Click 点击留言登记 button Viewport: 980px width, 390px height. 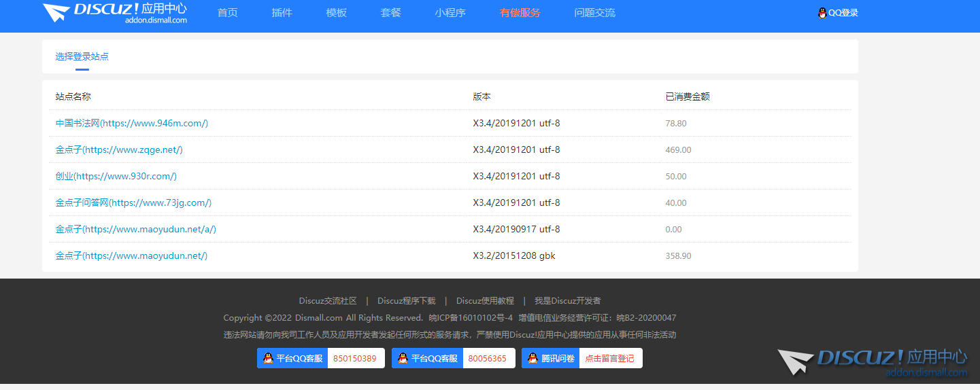609,358
